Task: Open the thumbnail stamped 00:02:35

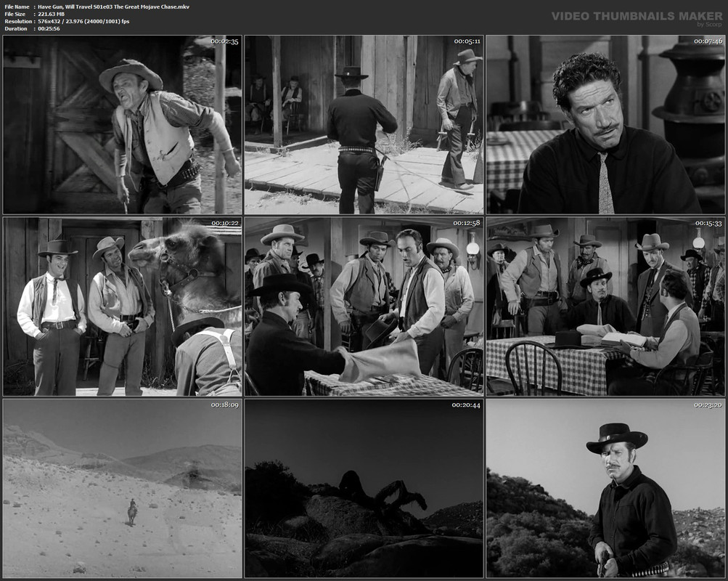Action: pos(123,124)
